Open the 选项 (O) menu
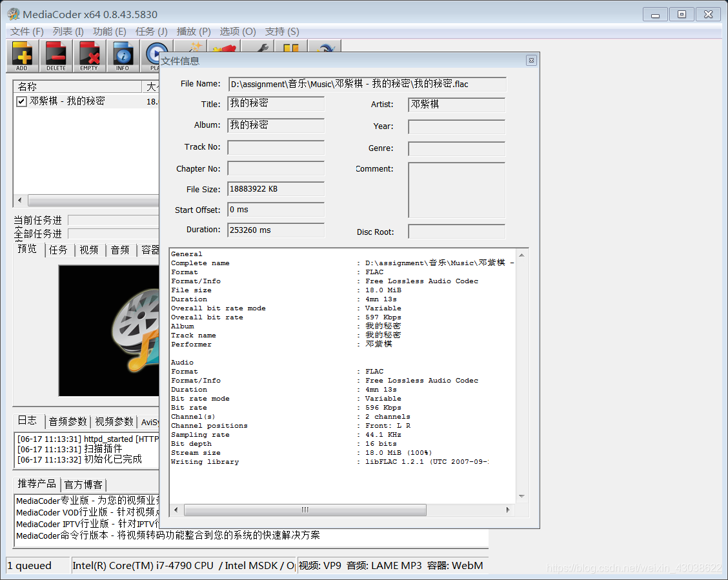The height and width of the screenshot is (580, 728). [238, 32]
